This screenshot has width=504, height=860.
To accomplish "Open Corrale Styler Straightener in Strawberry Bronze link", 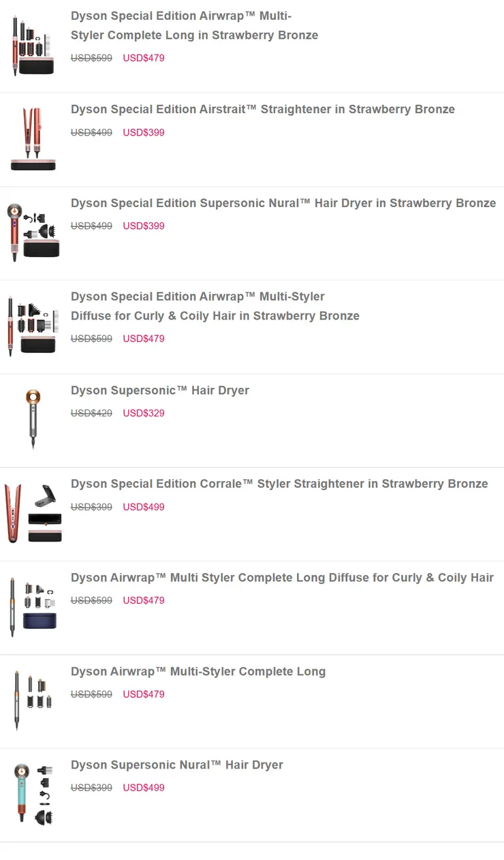I will pyautogui.click(x=279, y=484).
